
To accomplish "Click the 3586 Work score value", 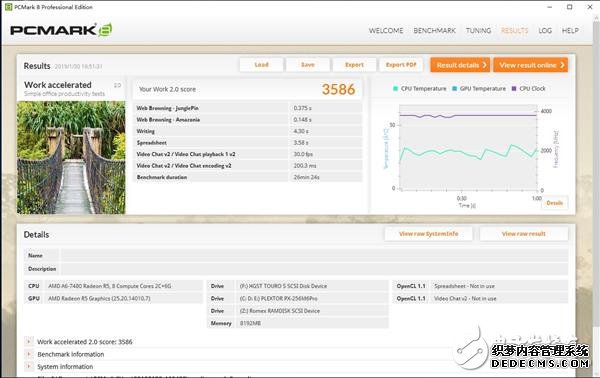I will (x=338, y=89).
